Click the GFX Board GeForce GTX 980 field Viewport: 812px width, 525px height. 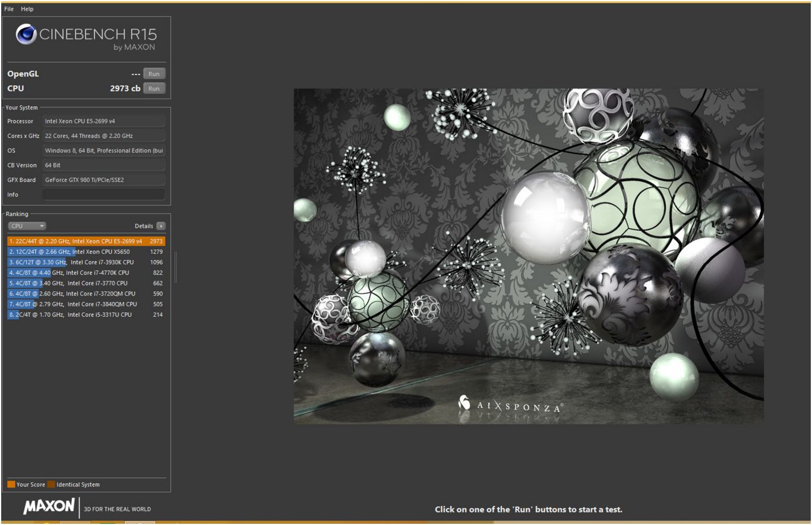point(103,180)
